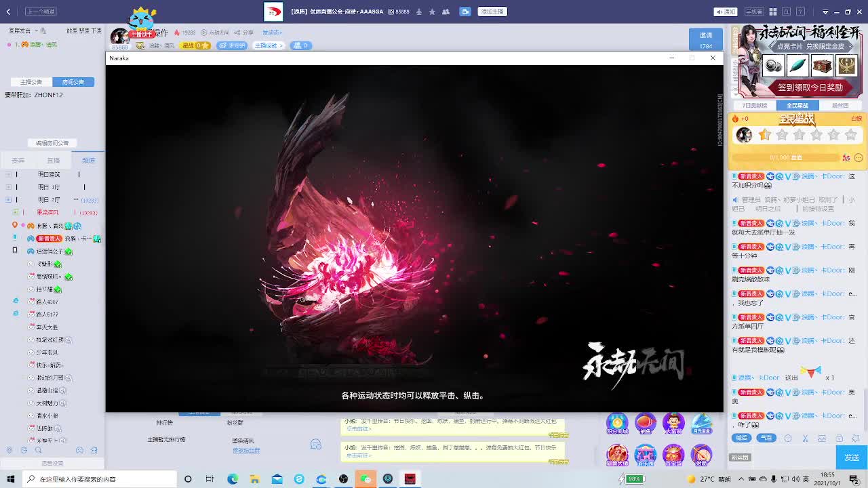Switch to the 房间公告 tab
The height and width of the screenshot is (488, 868).
73,82
